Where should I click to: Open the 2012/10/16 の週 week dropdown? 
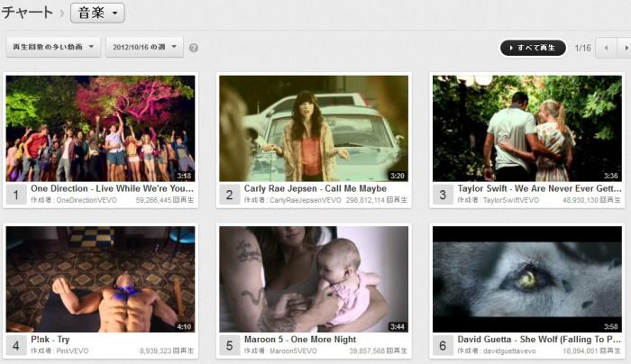144,47
